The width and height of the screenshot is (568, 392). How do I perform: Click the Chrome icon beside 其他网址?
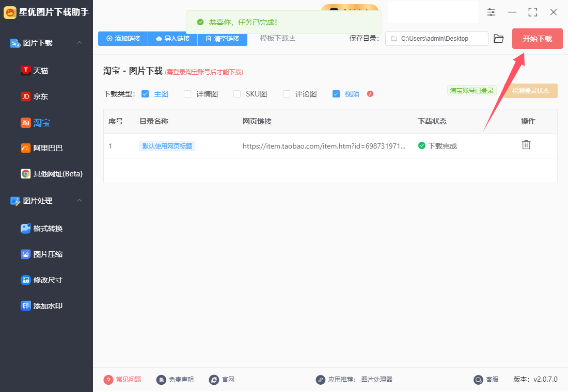point(26,174)
